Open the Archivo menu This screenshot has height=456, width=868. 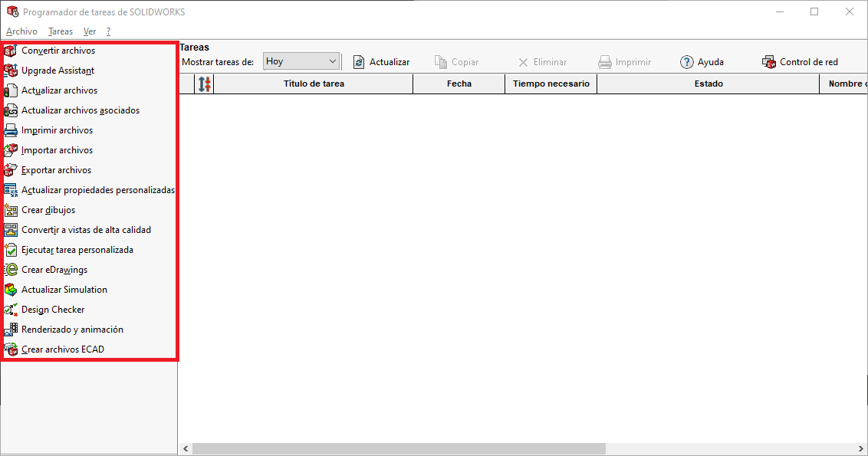pyautogui.click(x=21, y=31)
